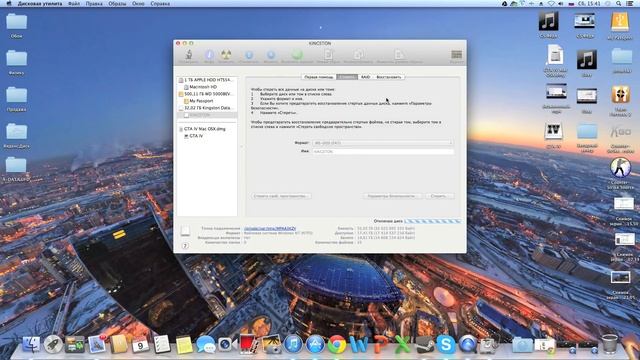Open the Окно menu
The height and width of the screenshot is (360, 640).
click(138, 3)
